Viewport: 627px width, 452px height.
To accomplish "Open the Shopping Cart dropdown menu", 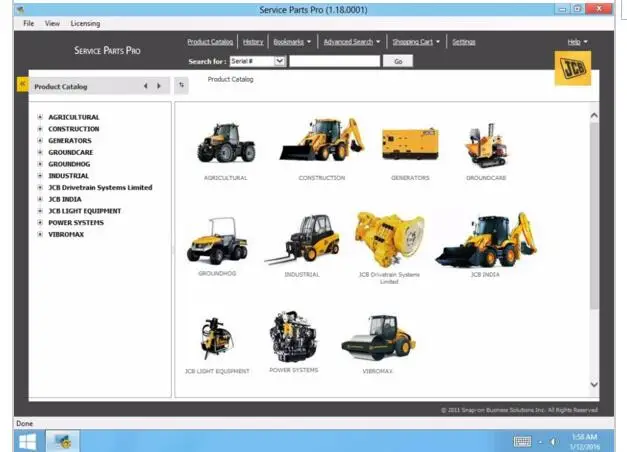I will point(416,42).
